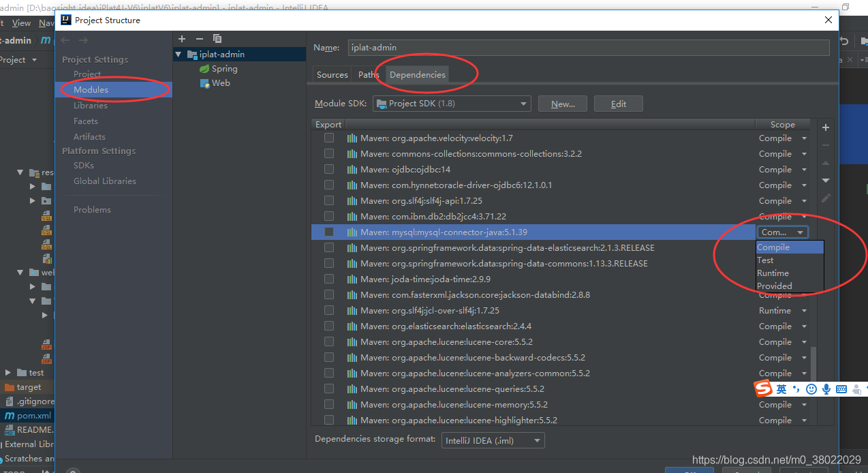
Task: Check Export for joda-time dependency
Action: [x=329, y=279]
